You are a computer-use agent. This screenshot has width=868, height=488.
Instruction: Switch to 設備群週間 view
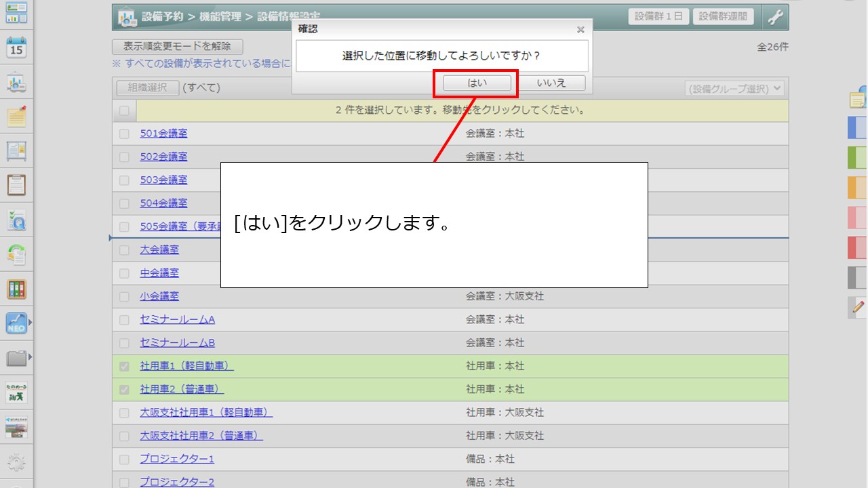(x=724, y=17)
